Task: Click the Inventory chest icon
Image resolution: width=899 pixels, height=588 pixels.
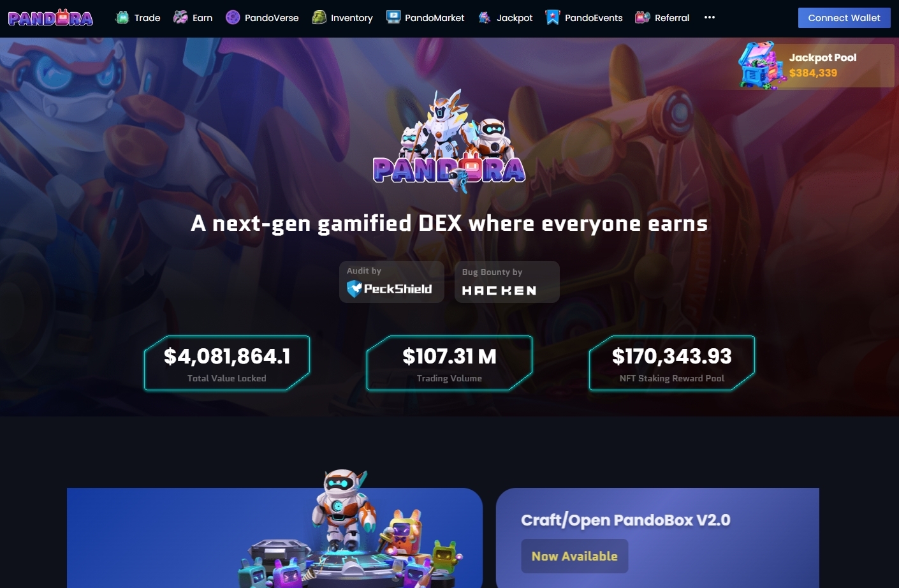Action: [x=319, y=18]
